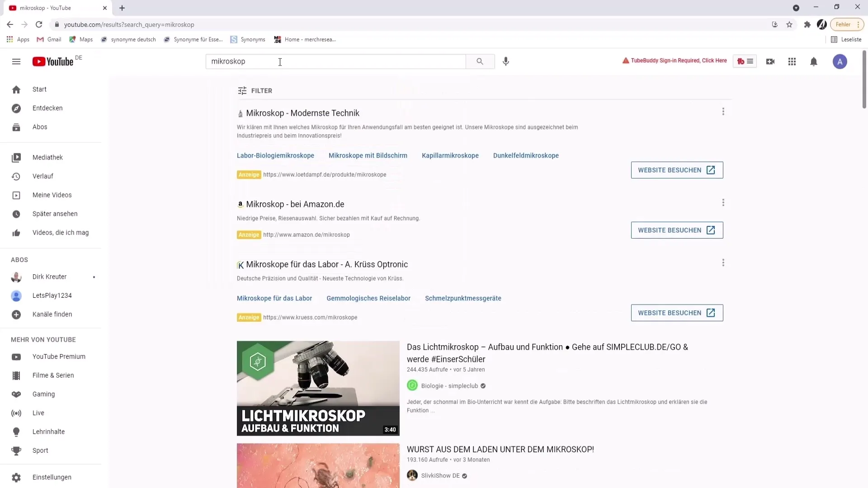This screenshot has width=868, height=488.
Task: Open notifications bell
Action: [814, 61]
